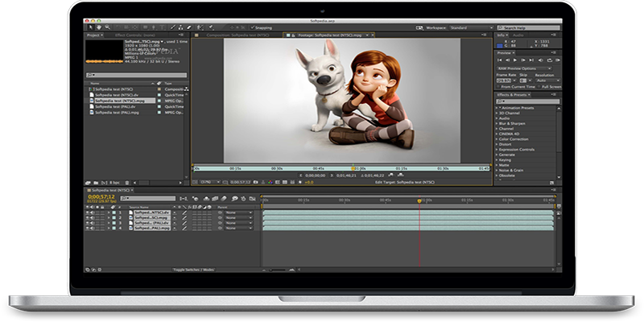Click the Brainstorm lightbulb icon in timeline
The width and height of the screenshot is (644, 322).
click(234, 199)
